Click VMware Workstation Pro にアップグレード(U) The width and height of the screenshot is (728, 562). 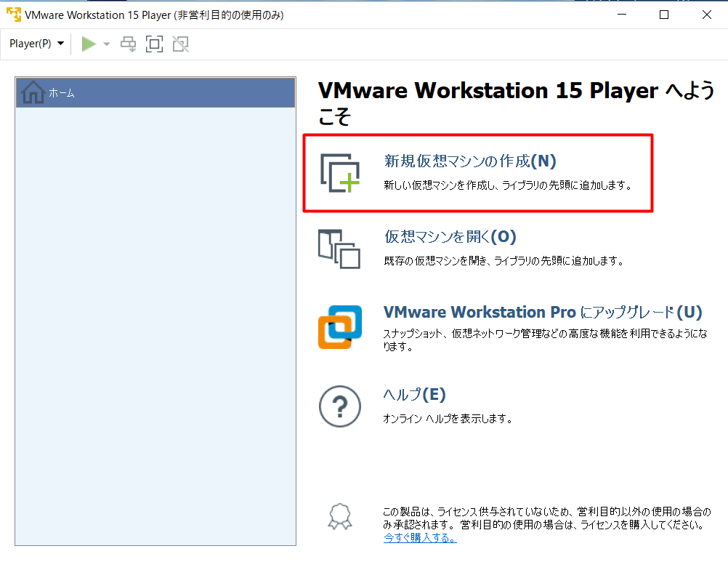[x=543, y=312]
